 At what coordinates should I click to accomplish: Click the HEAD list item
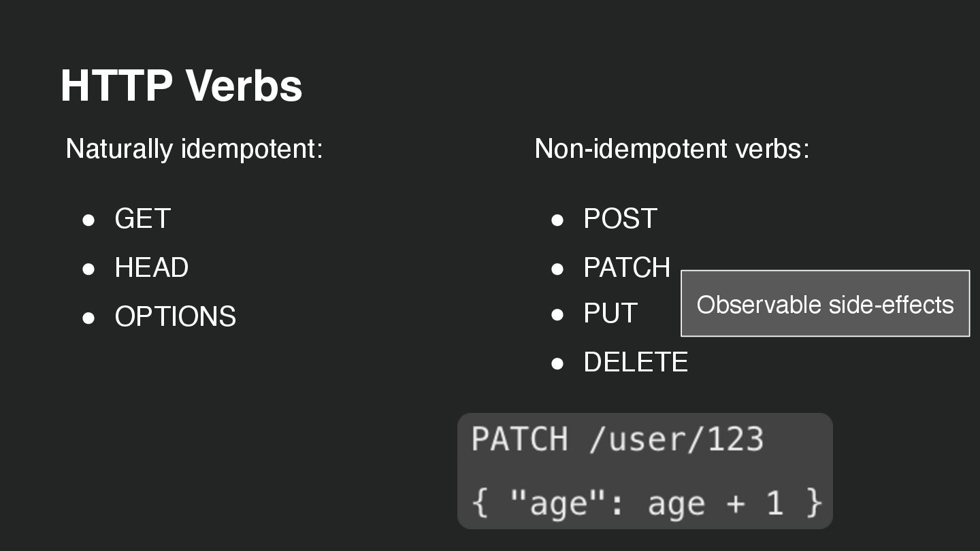151,268
